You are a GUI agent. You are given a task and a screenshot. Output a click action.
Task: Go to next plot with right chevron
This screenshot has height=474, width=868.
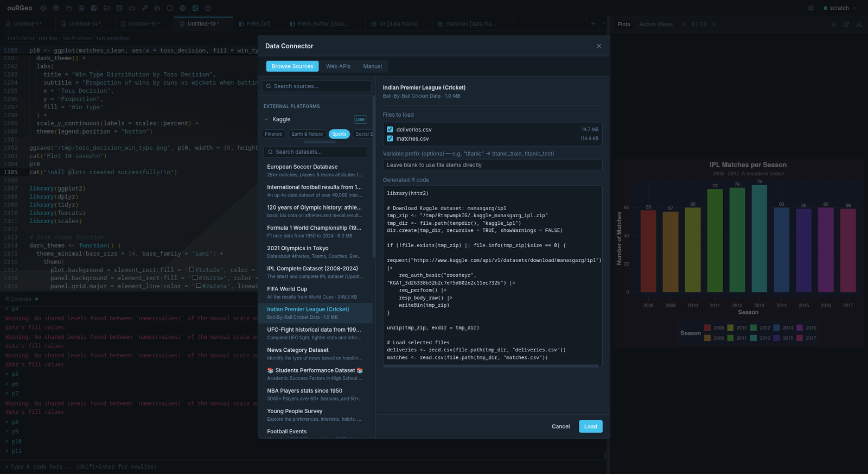(x=713, y=24)
